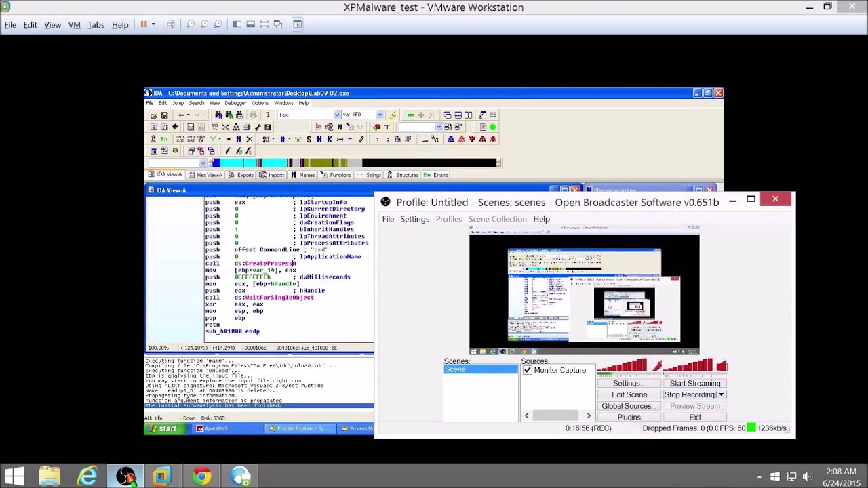Open the Text search type dropdown in IDA
868x488 pixels.
pyautogui.click(x=337, y=115)
